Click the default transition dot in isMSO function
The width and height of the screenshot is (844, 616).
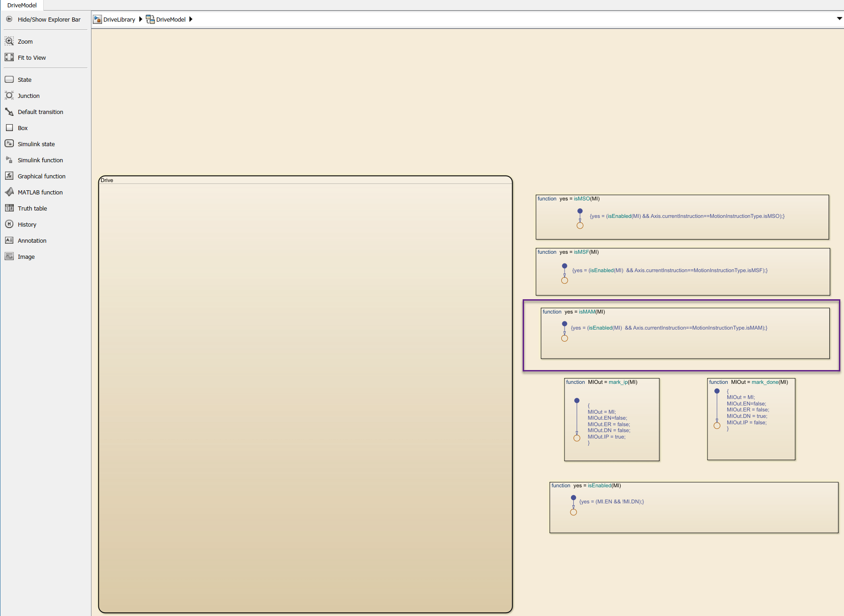pos(580,211)
